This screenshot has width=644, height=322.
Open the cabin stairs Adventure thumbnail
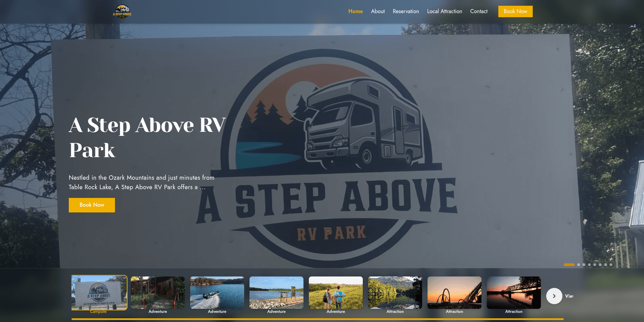coord(157,293)
